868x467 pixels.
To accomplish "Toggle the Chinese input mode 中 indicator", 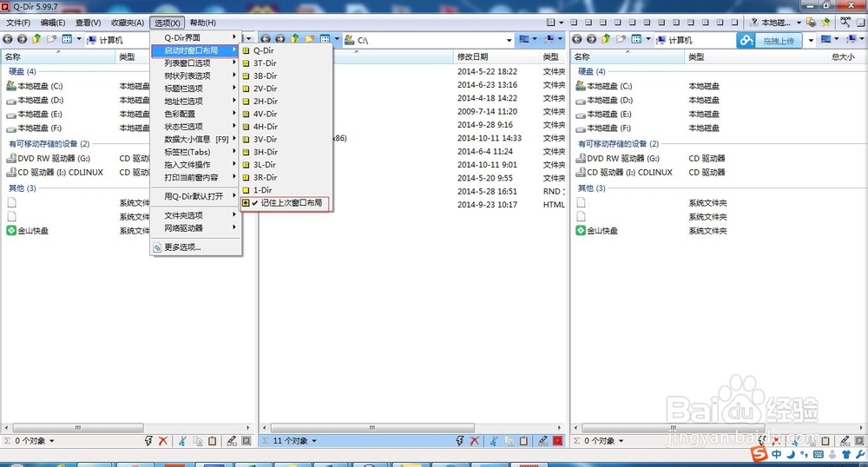I will tap(777, 454).
